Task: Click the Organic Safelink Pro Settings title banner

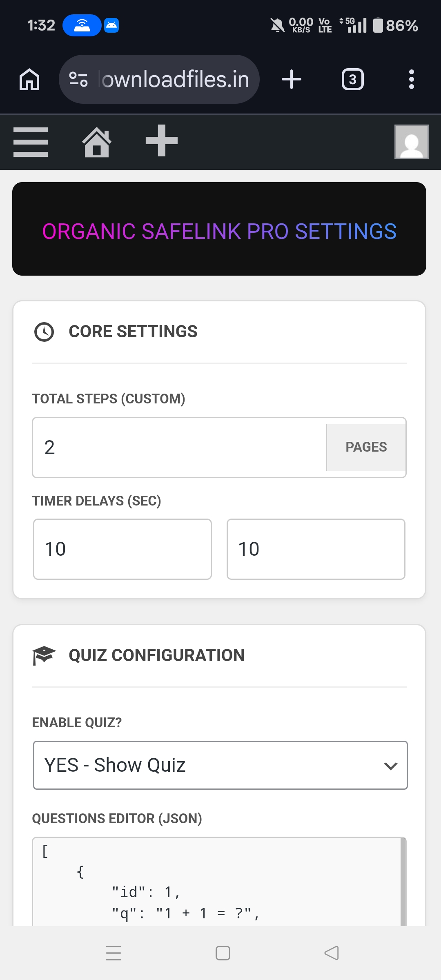Action: pyautogui.click(x=220, y=229)
